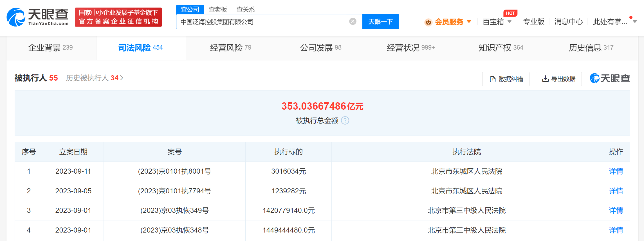Click amount 3016034元

click(288, 171)
